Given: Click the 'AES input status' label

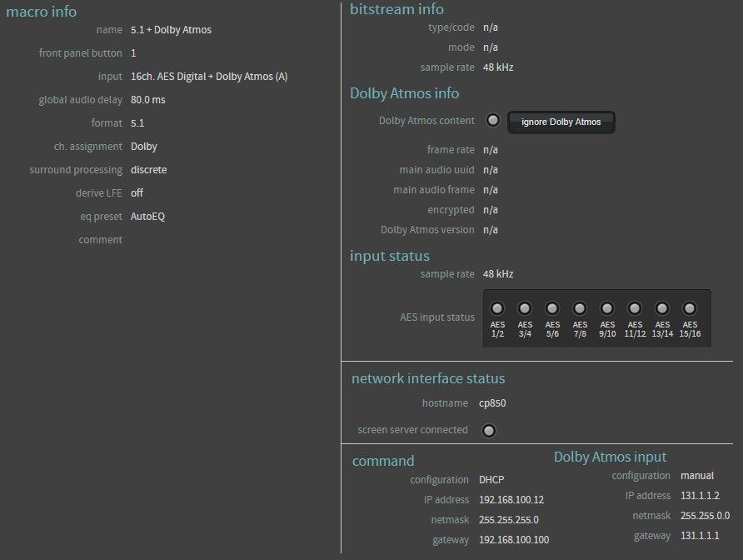Looking at the screenshot, I should point(437,317).
